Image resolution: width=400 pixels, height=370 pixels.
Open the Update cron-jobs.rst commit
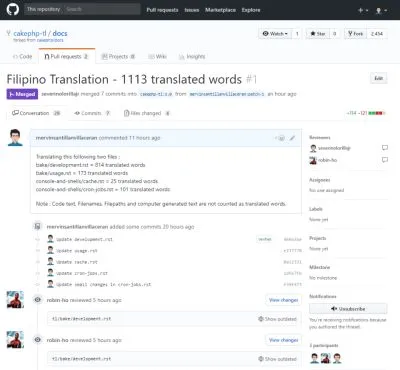tap(82, 273)
